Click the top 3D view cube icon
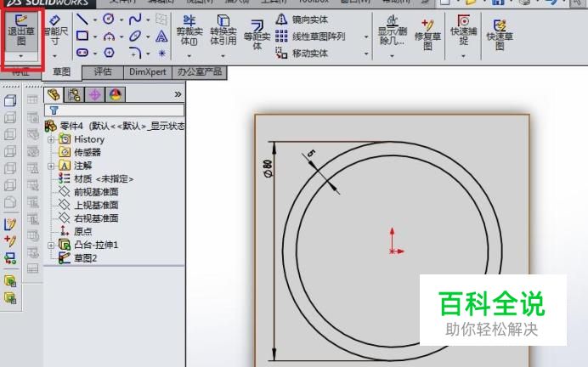 pyautogui.click(x=10, y=100)
